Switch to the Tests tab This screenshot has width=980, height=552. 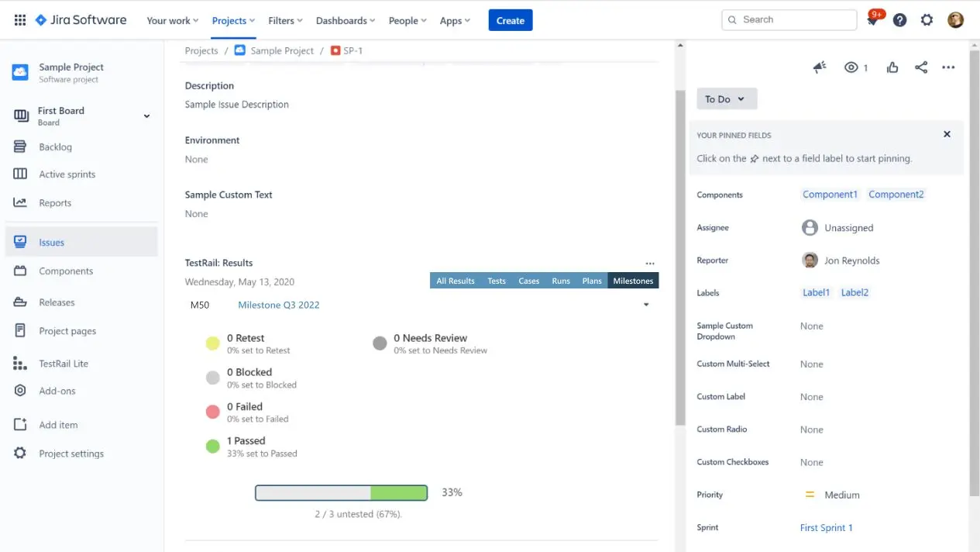point(497,281)
